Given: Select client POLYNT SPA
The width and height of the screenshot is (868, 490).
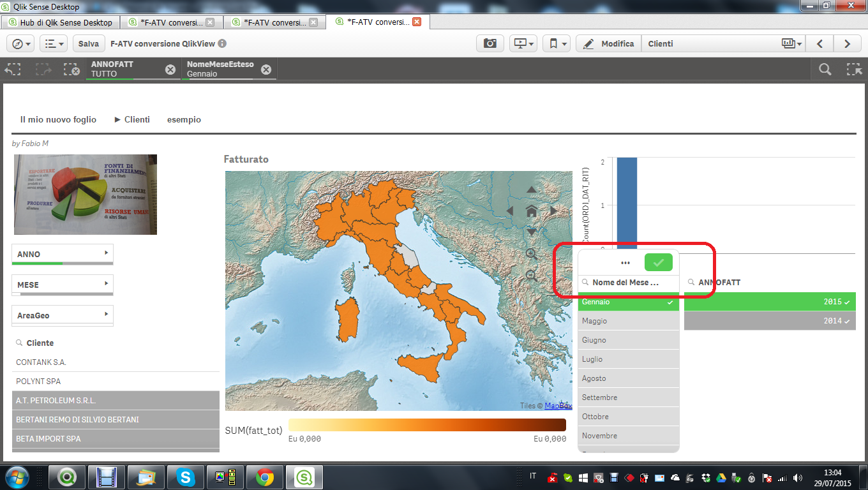Looking at the screenshot, I should tap(116, 381).
